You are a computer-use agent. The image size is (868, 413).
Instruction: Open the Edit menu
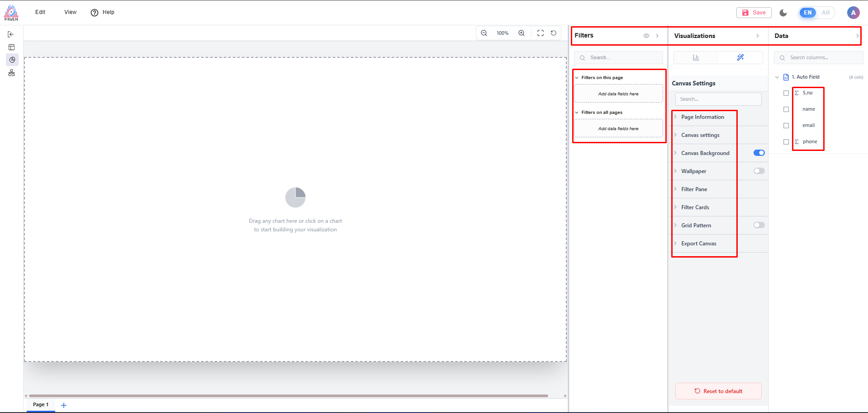[x=40, y=12]
